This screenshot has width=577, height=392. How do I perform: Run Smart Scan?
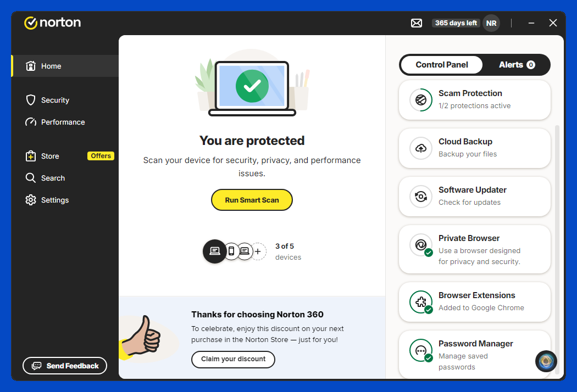(x=252, y=200)
